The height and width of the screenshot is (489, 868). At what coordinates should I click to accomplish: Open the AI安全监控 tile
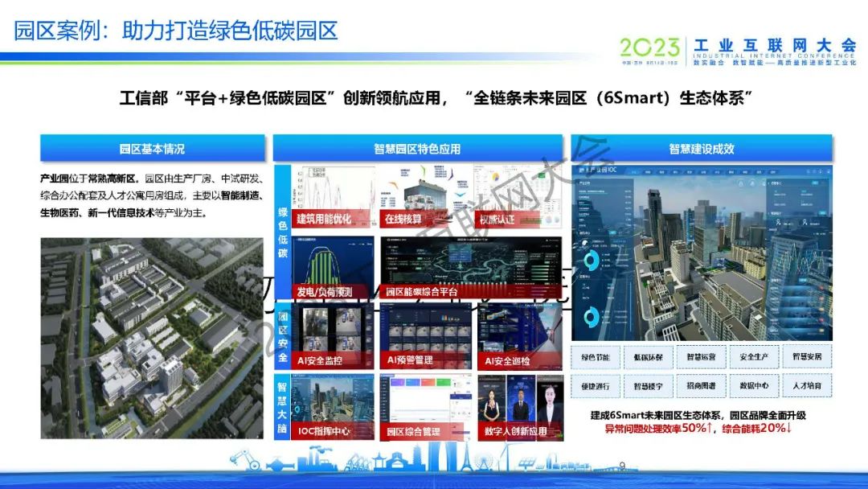pos(334,336)
